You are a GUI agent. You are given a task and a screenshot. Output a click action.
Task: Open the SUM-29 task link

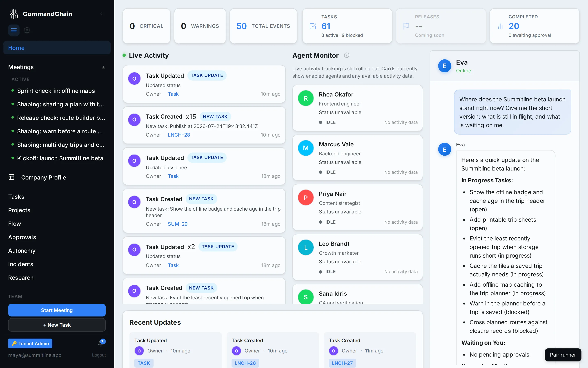coord(178,224)
